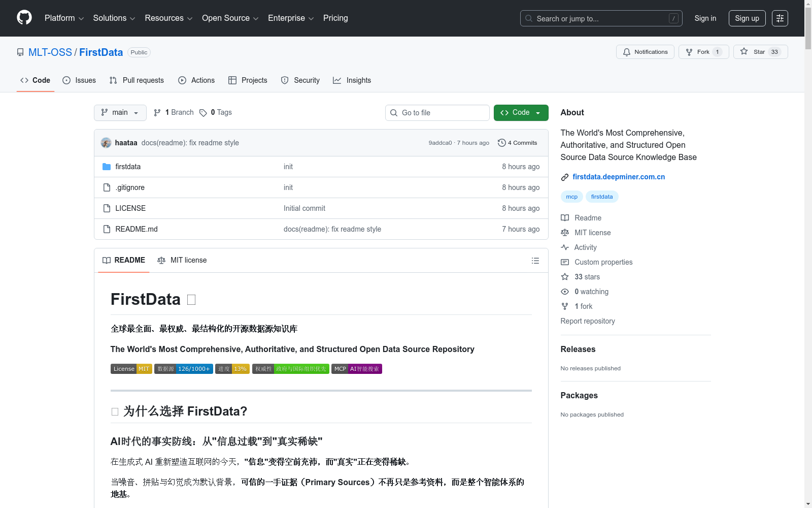Expand the Open Source menu
The width and height of the screenshot is (812, 508).
pyautogui.click(x=230, y=18)
